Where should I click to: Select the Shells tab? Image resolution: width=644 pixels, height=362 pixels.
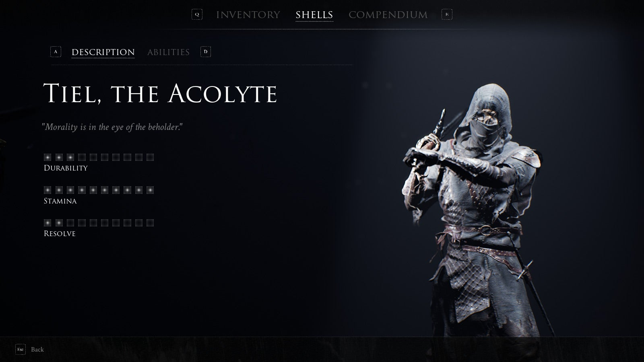pos(314,15)
